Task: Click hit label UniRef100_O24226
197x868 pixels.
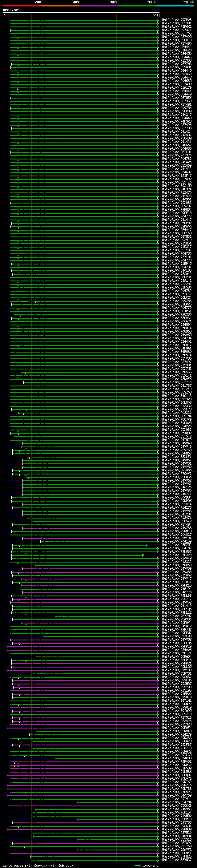Action: 177,426
